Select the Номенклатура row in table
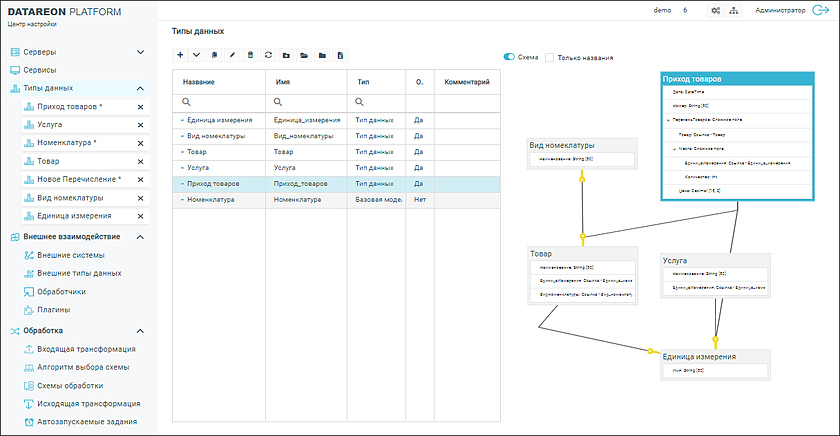 [x=217, y=200]
